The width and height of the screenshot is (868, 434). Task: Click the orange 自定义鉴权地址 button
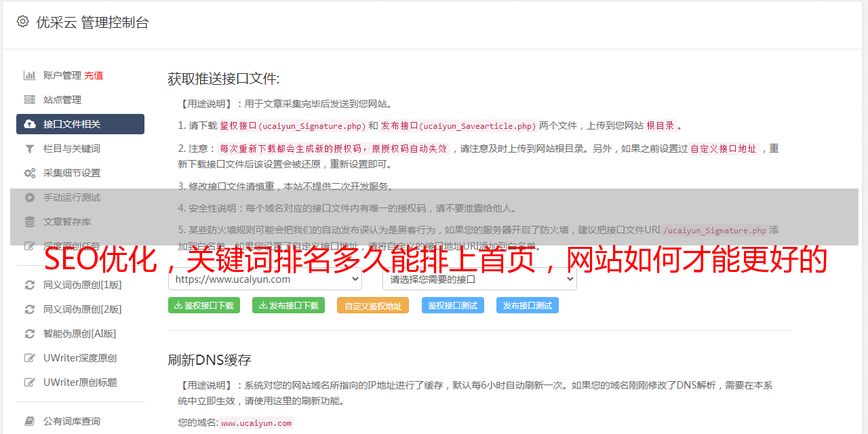[373, 306]
